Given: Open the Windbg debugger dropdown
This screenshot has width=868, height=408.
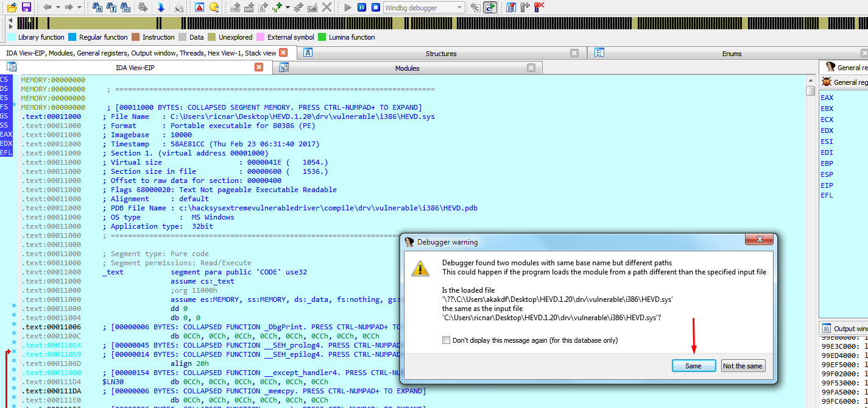Looking at the screenshot, I should click(x=459, y=7).
